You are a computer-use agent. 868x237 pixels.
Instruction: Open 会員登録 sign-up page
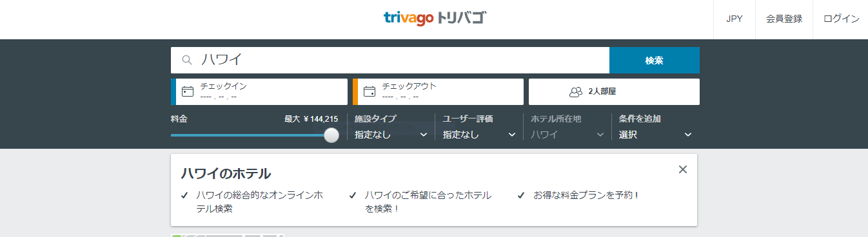click(784, 19)
